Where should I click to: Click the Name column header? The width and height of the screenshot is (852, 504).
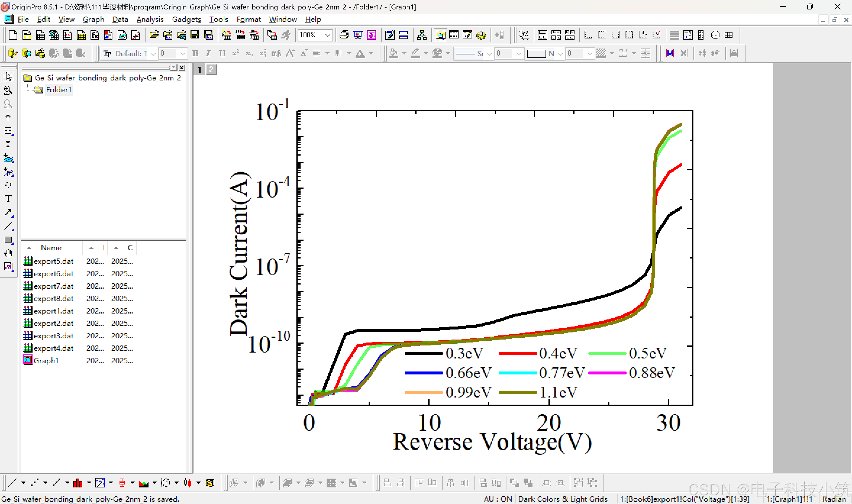pyautogui.click(x=51, y=248)
